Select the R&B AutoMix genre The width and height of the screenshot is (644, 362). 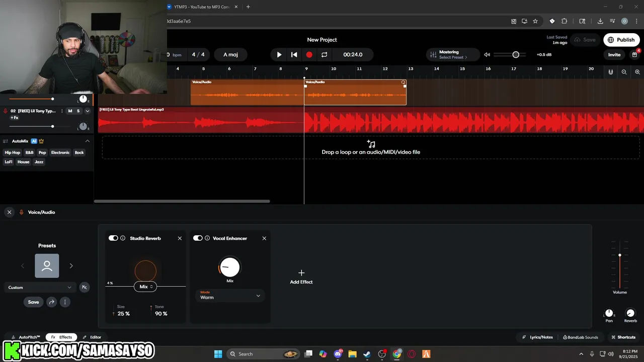pyautogui.click(x=29, y=152)
